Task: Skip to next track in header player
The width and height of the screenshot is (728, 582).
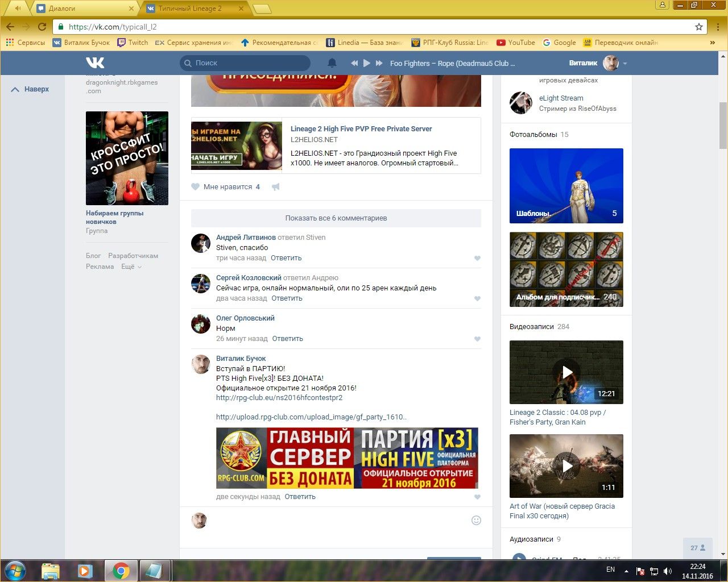Action: pos(379,63)
